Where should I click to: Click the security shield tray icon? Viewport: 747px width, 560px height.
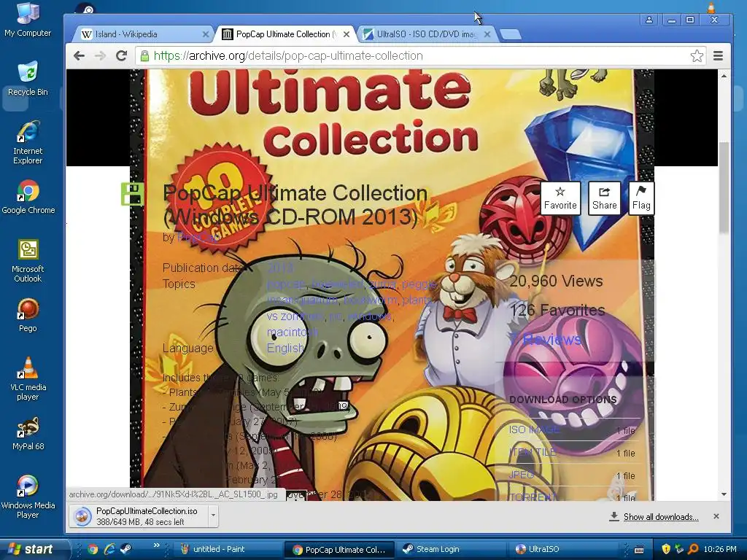[665, 549]
